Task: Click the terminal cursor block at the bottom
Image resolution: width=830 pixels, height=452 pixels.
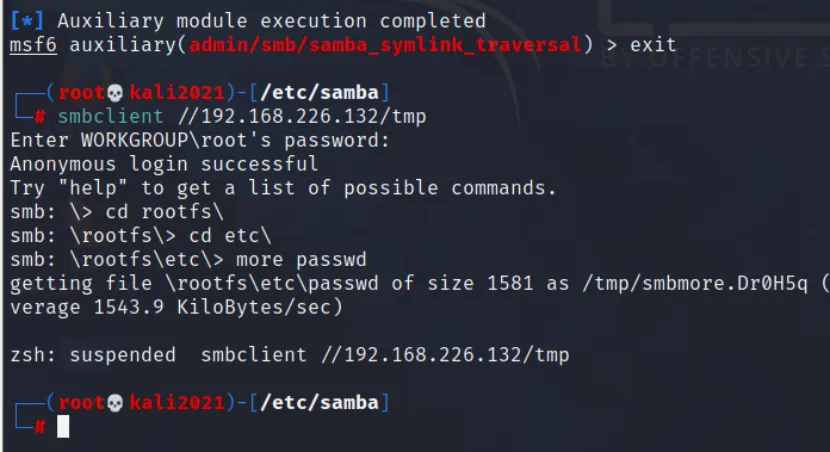Action: [x=63, y=427]
